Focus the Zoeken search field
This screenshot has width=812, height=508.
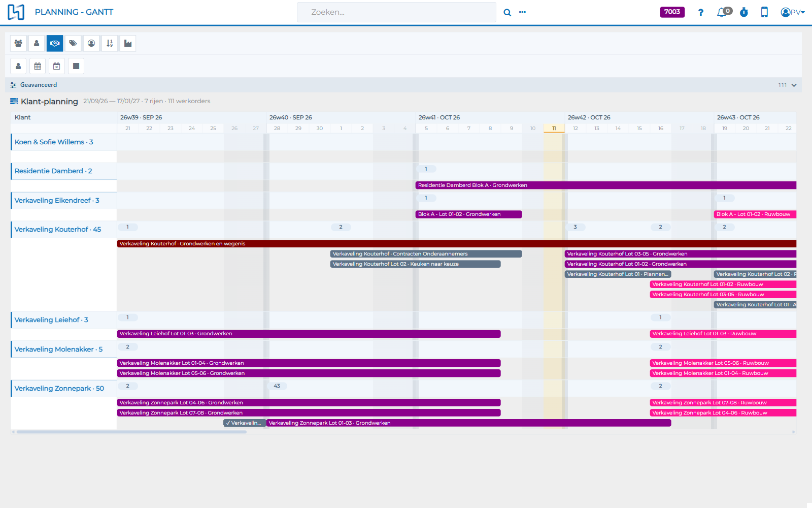[x=396, y=12]
